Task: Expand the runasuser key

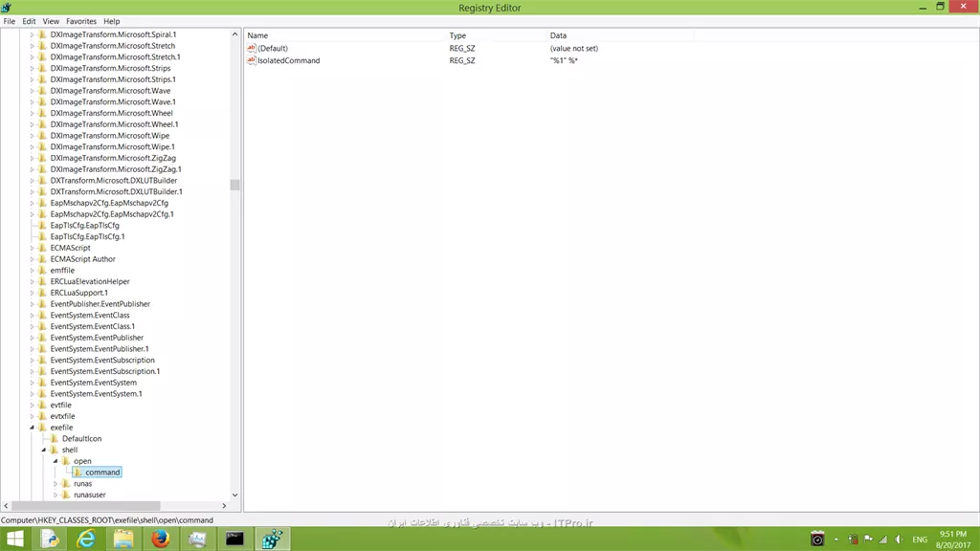Action: pyautogui.click(x=55, y=495)
